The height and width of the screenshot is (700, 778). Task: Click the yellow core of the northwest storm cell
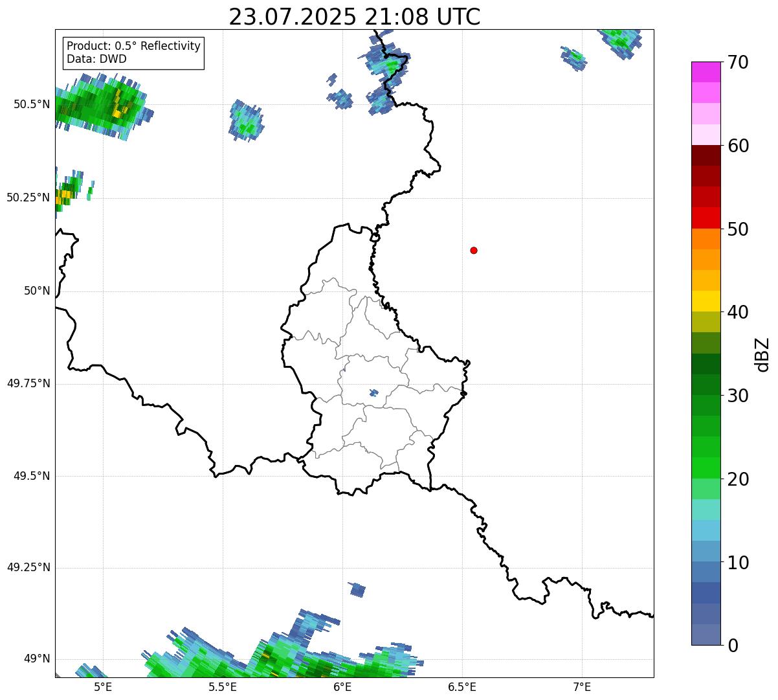coord(118,104)
